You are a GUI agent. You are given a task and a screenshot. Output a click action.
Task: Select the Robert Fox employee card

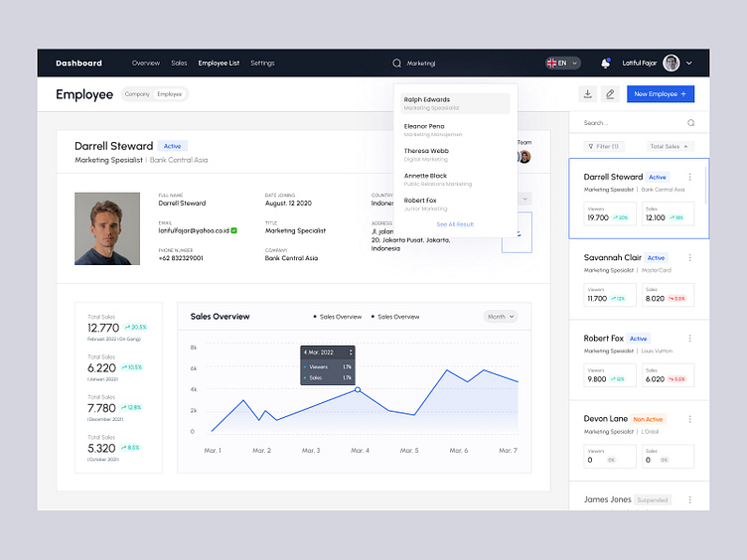click(x=639, y=359)
